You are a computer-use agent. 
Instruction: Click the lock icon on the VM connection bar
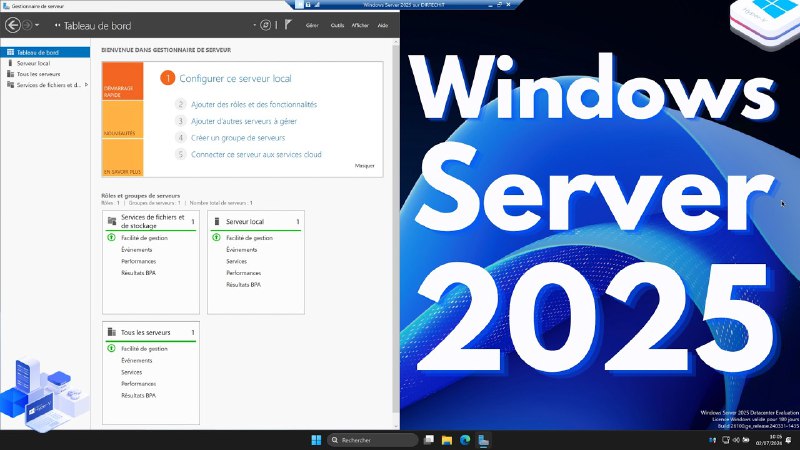[x=308, y=5]
